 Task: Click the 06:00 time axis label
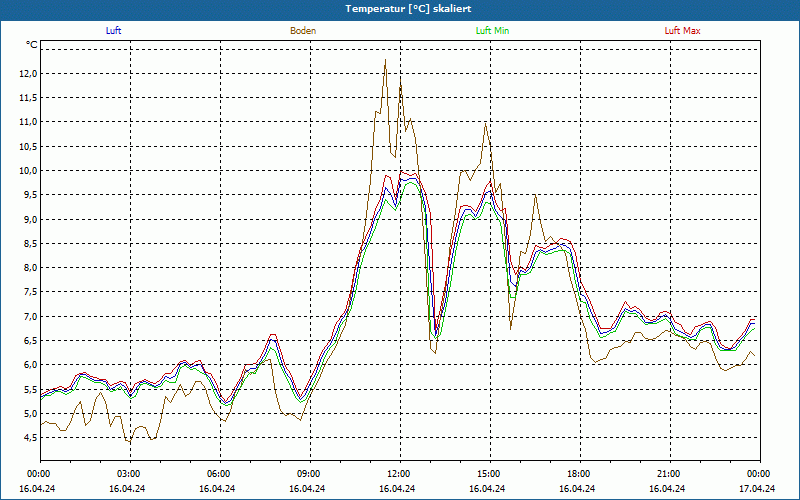pos(217,474)
